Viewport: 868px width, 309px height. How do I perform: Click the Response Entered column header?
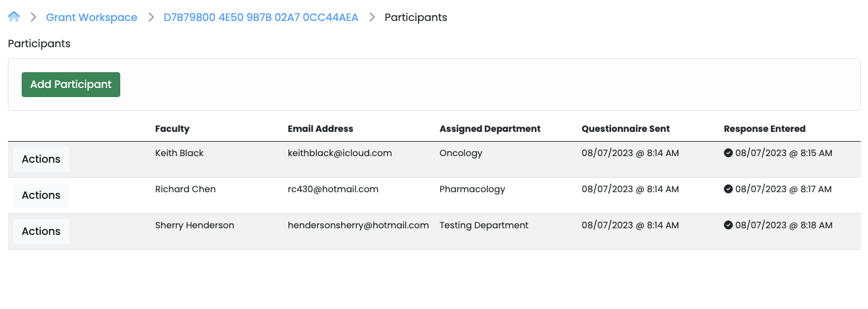click(x=764, y=129)
